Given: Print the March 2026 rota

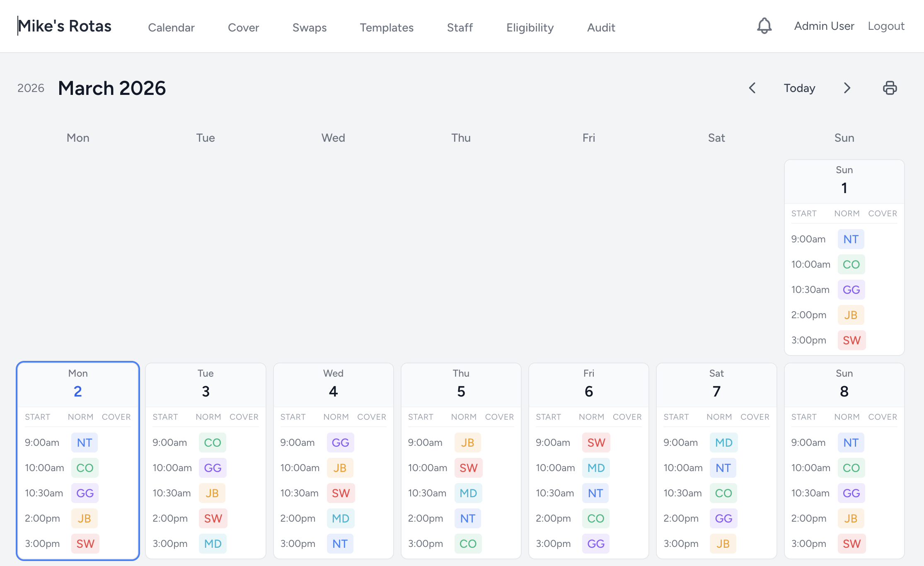Looking at the screenshot, I should point(890,88).
